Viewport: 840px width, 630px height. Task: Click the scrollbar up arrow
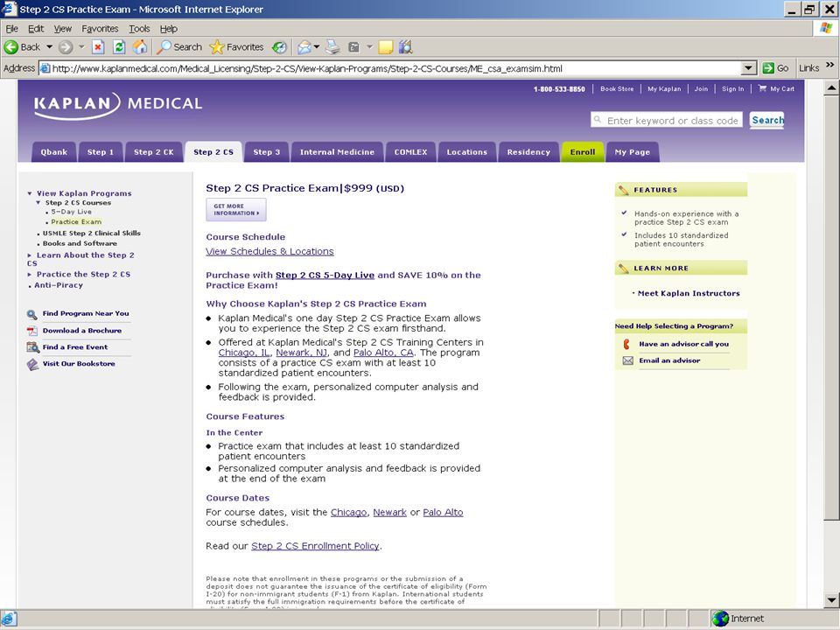(831, 87)
